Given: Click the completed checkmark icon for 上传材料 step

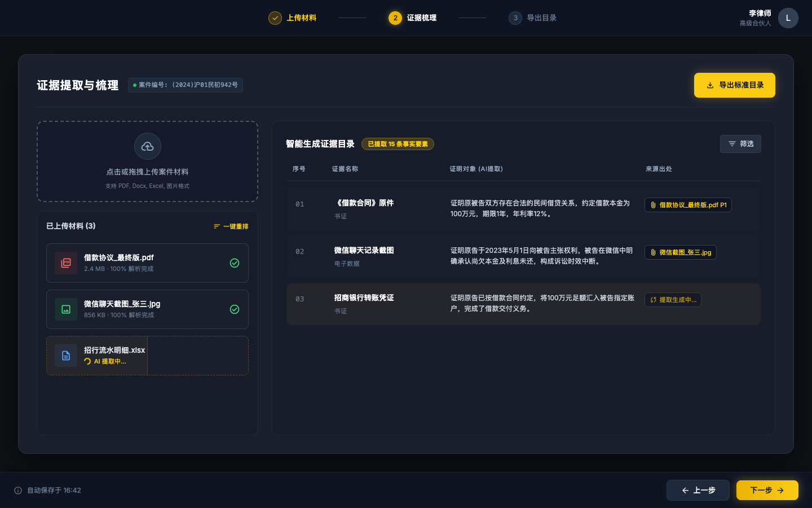Looking at the screenshot, I should coord(275,18).
